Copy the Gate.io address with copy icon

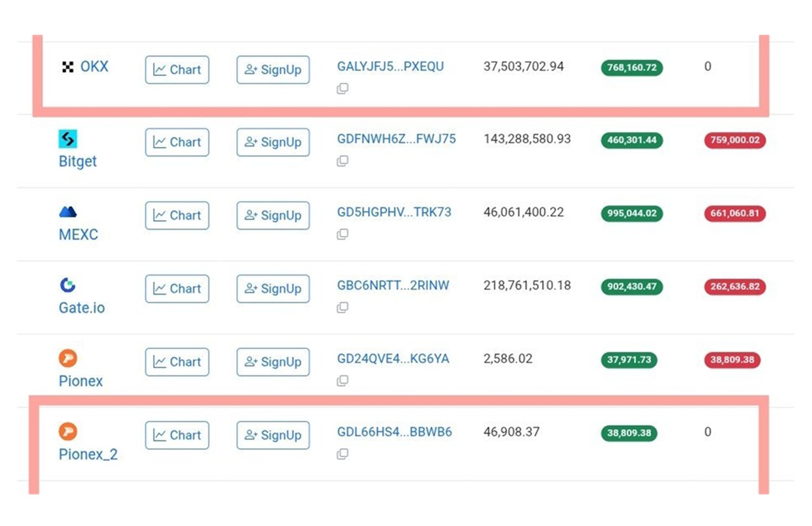(x=342, y=308)
